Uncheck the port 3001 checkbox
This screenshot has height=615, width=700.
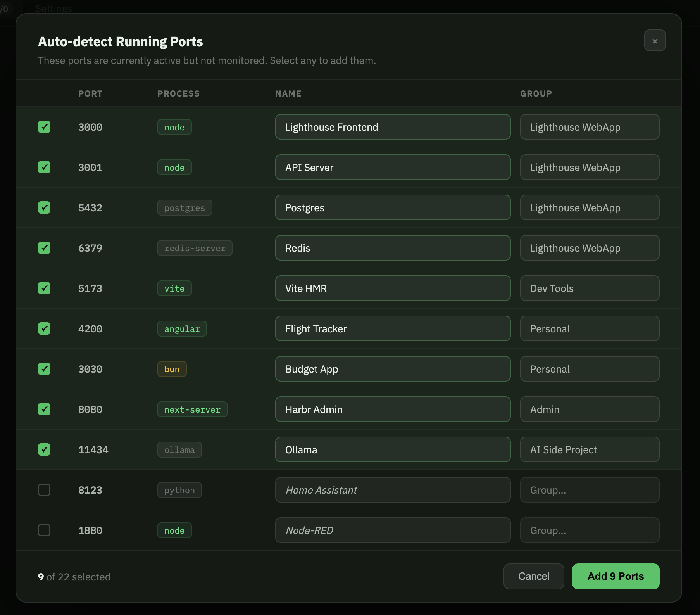[44, 167]
